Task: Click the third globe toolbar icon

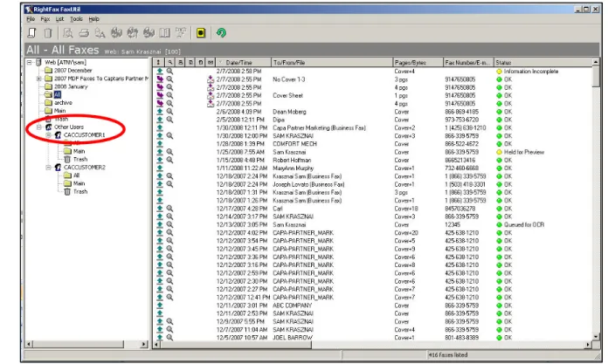Action: (x=149, y=33)
